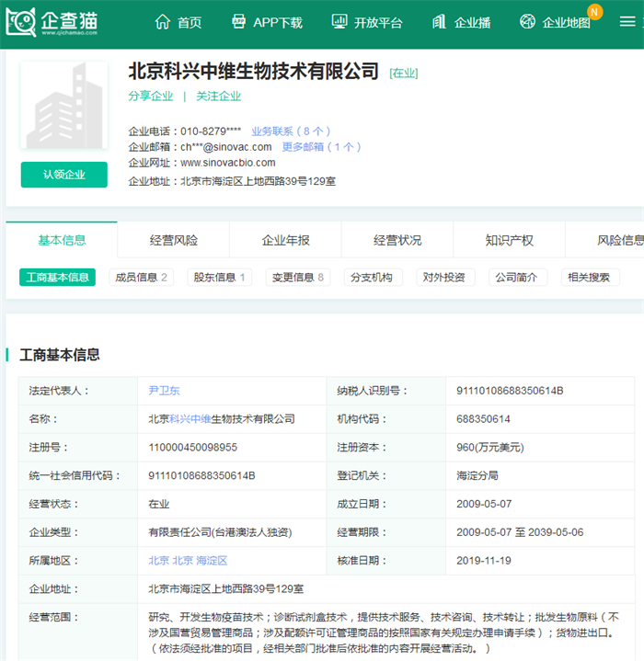Click the building icon beside 企业播

point(439,21)
